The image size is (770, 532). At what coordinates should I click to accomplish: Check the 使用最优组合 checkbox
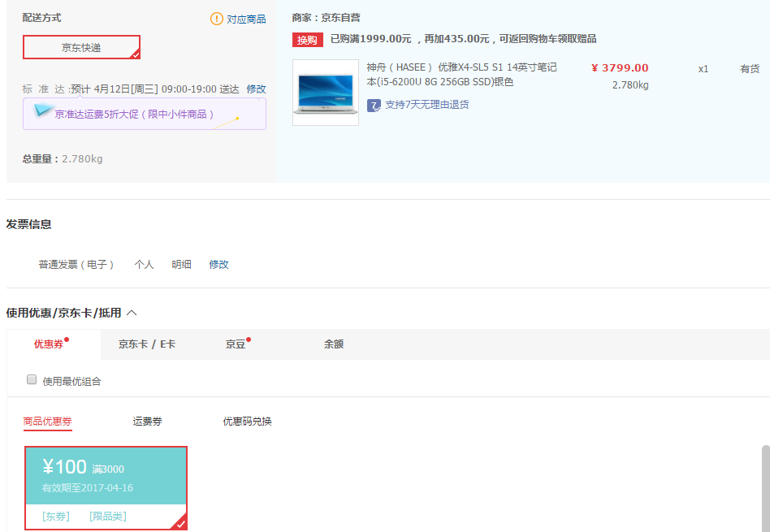click(x=32, y=379)
